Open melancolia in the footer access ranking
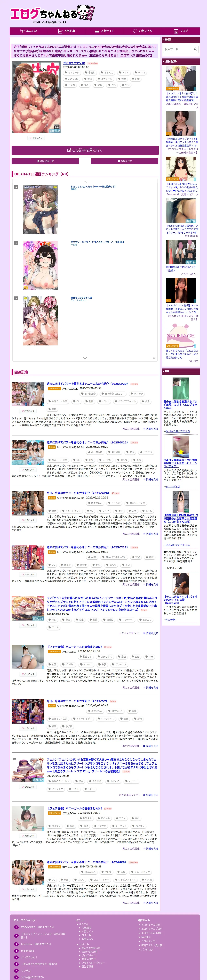 (27, 951)
